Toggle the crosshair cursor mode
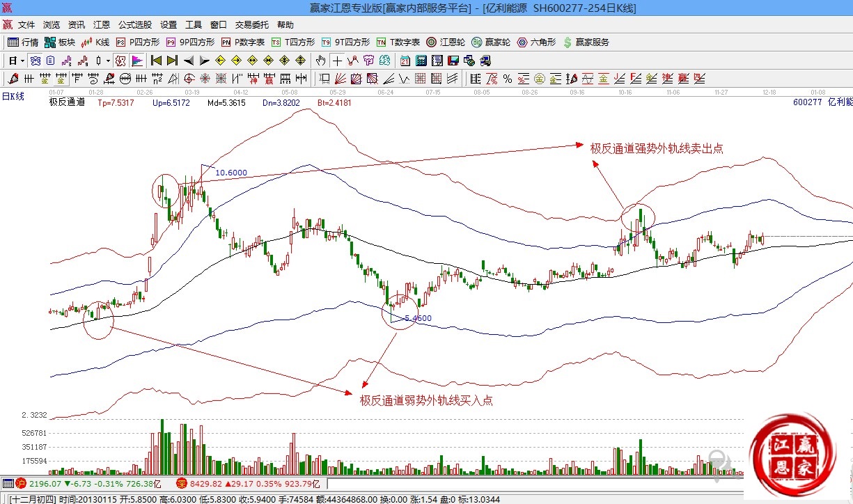The height and width of the screenshot is (504, 853). coord(337,61)
